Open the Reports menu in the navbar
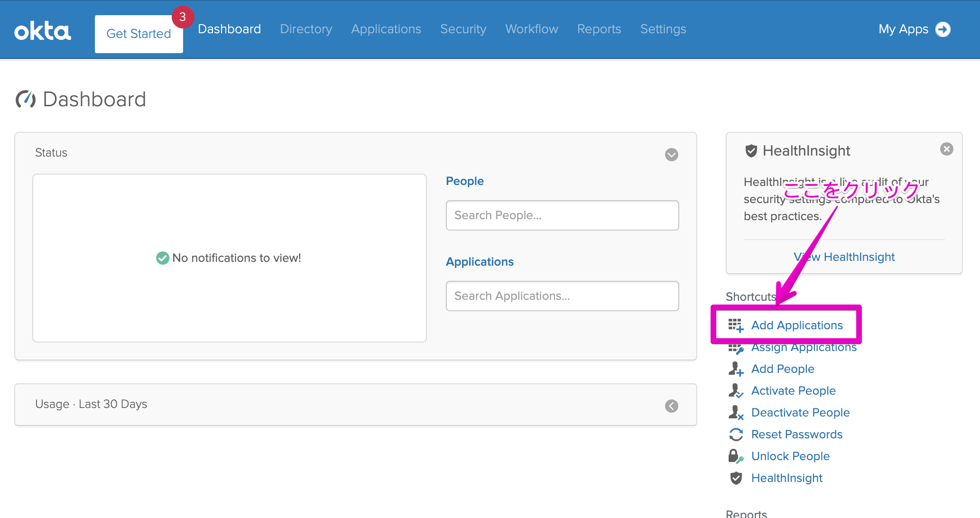The image size is (980, 518). tap(599, 29)
